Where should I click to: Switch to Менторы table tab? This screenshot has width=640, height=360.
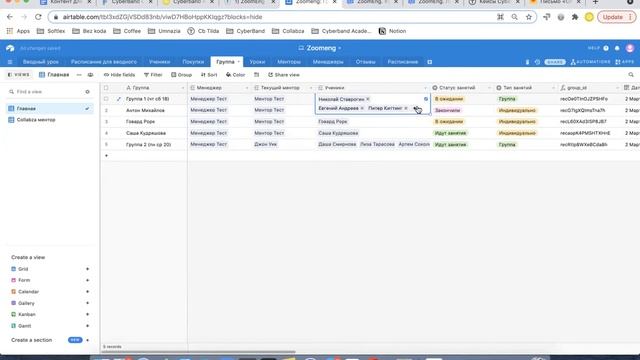(289, 62)
